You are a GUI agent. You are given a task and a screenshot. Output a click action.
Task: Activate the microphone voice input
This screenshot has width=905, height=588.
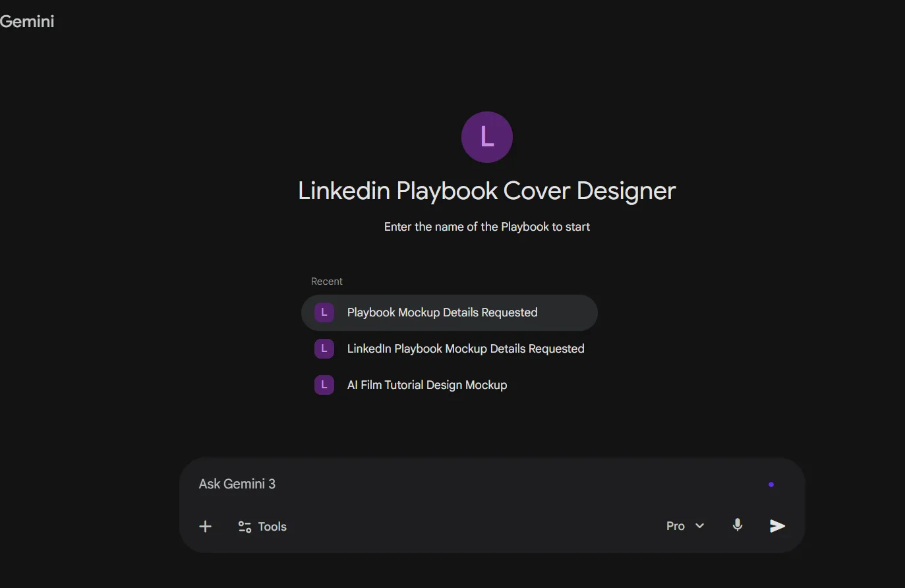[x=738, y=525]
